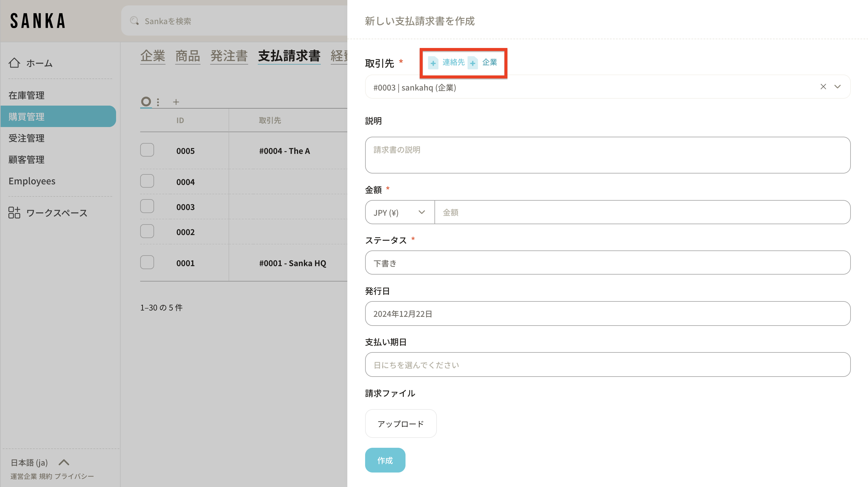Click the 金額 amount input field
The width and height of the screenshot is (868, 487).
click(x=642, y=212)
